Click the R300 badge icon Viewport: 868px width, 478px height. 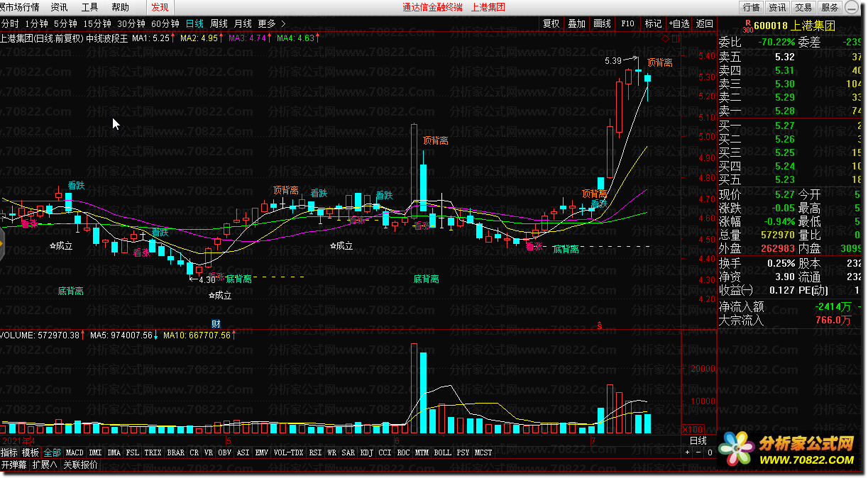click(x=747, y=26)
